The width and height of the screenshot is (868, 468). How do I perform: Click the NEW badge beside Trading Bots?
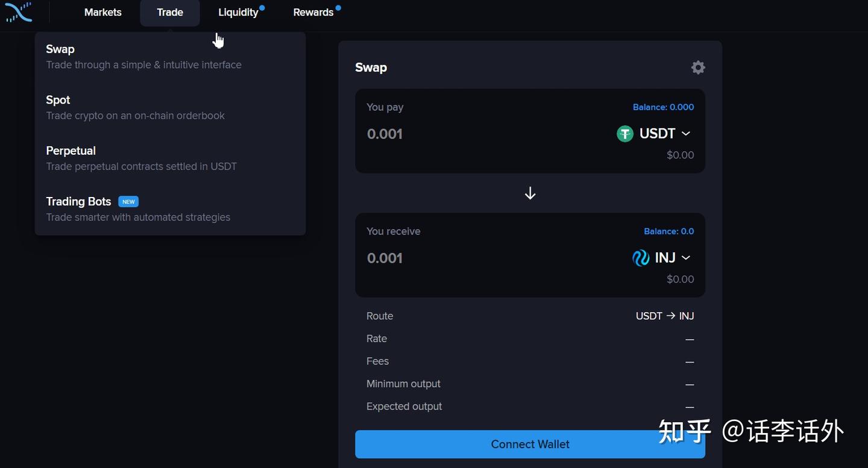pos(128,202)
